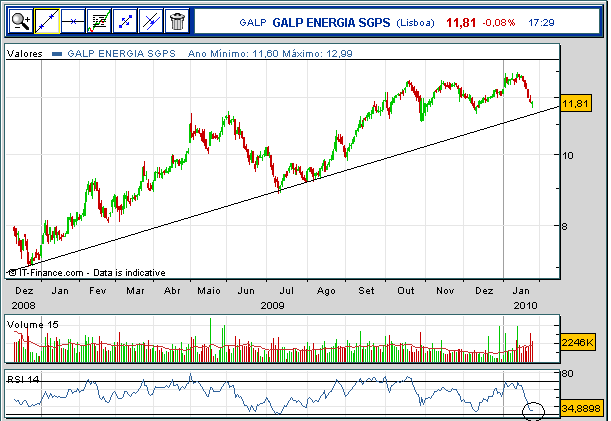Select the zoom magnifier tool

click(21, 21)
